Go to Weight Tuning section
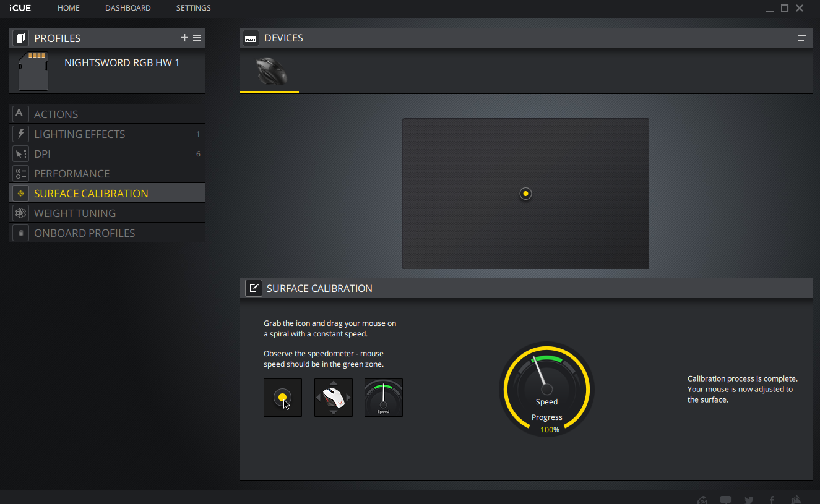Screen dimensions: 820x504 (75, 213)
